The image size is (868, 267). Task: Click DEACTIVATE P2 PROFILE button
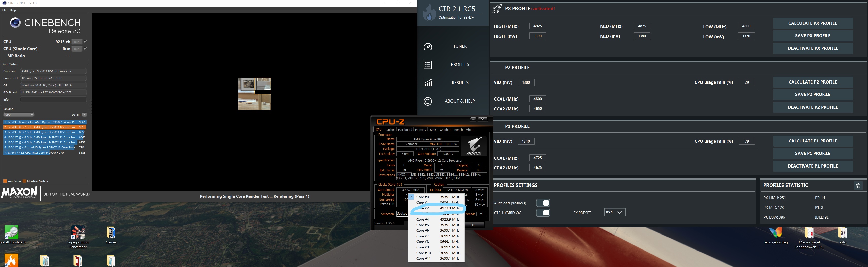[x=813, y=107]
